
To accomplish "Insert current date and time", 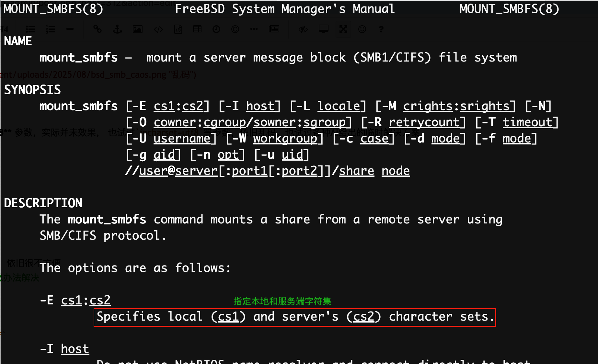I will coord(216,29).
